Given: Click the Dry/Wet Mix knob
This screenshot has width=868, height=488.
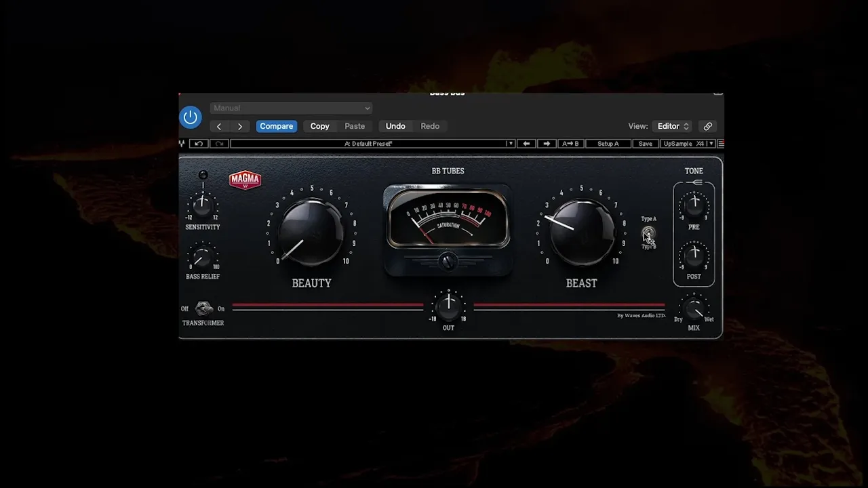Looking at the screenshot, I should [x=694, y=309].
